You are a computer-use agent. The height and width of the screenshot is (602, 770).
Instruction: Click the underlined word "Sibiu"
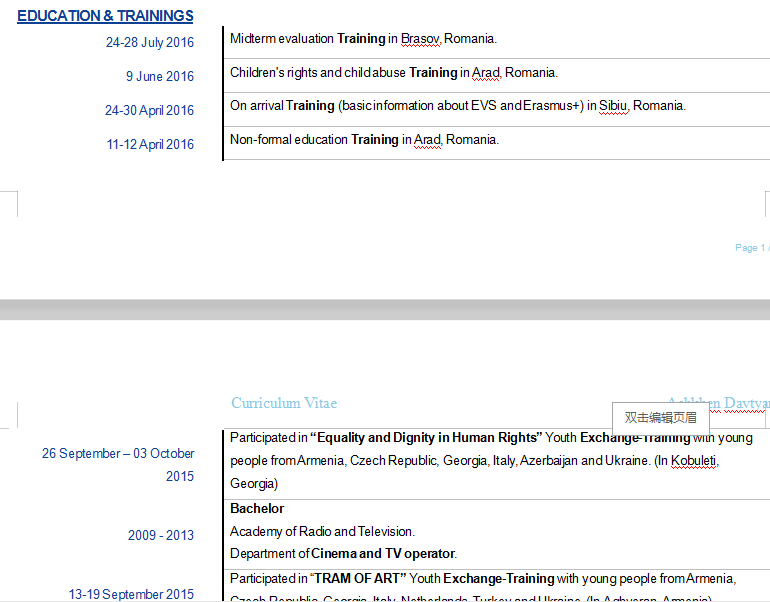tap(612, 106)
